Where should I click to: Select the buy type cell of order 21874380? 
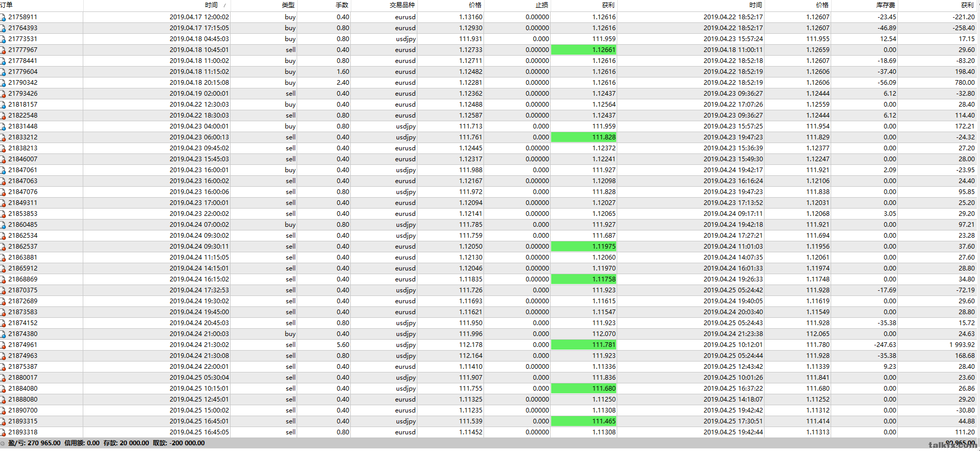coord(290,334)
